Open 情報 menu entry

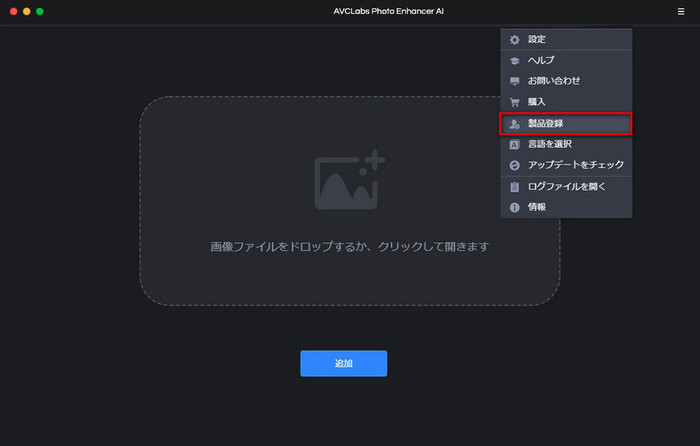[566, 207]
